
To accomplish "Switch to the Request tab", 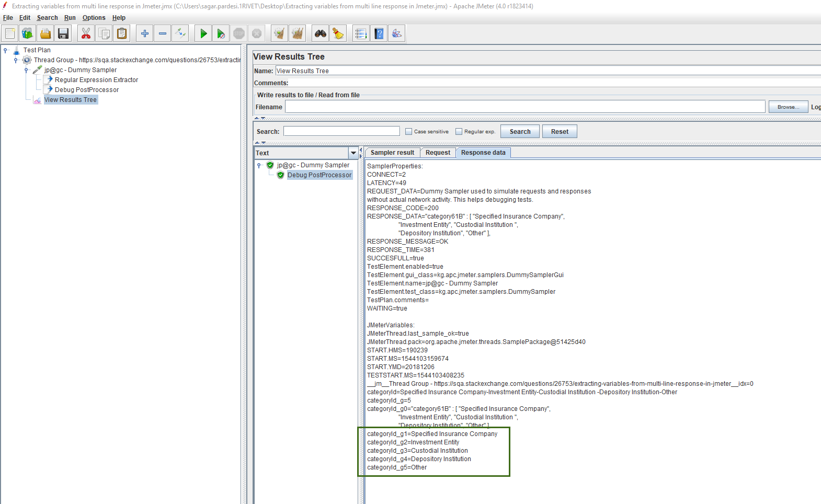I will click(x=438, y=153).
